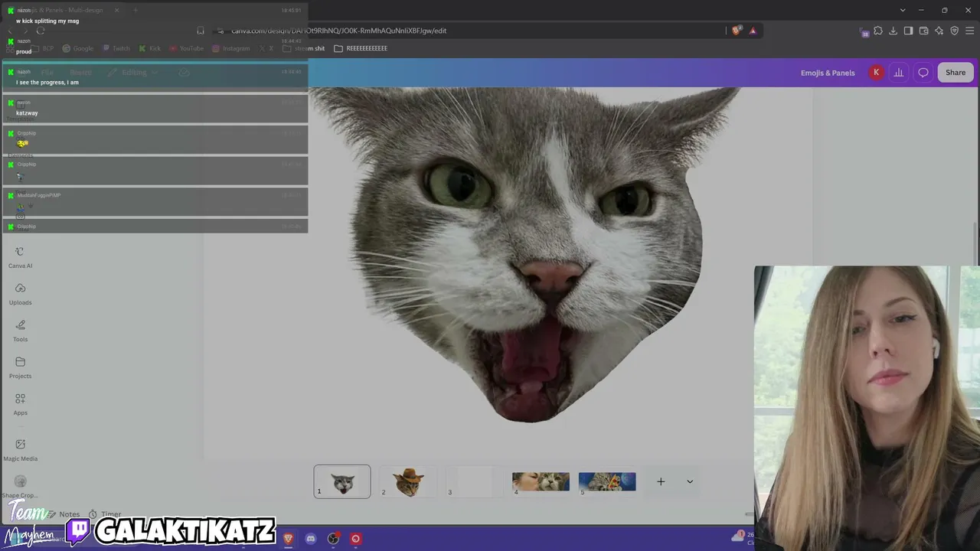Click the Brave VPN shield icon

point(954,31)
